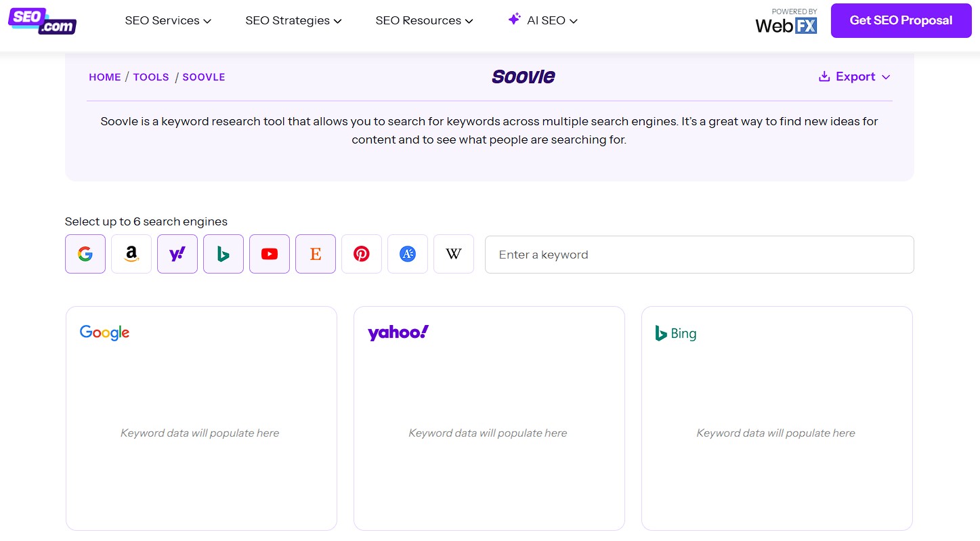Toggle off the Bing search engine
This screenshot has width=980, height=541.
223,254
